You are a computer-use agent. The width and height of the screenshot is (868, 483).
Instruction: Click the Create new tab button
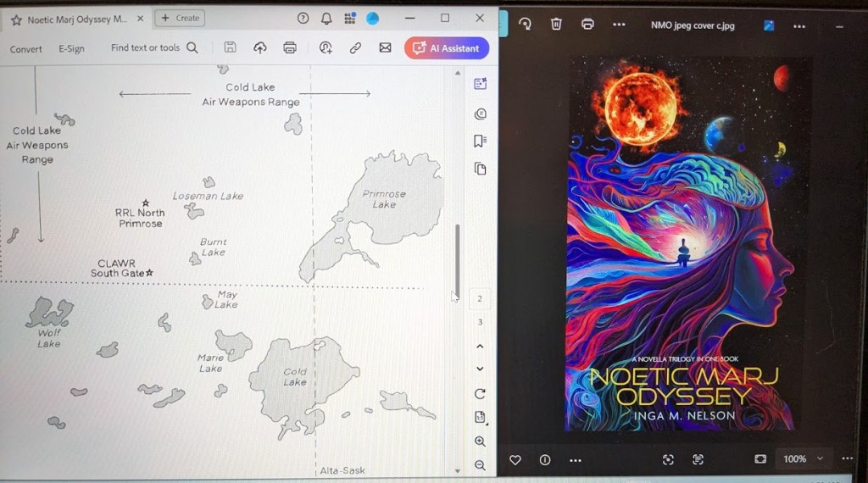(x=180, y=18)
